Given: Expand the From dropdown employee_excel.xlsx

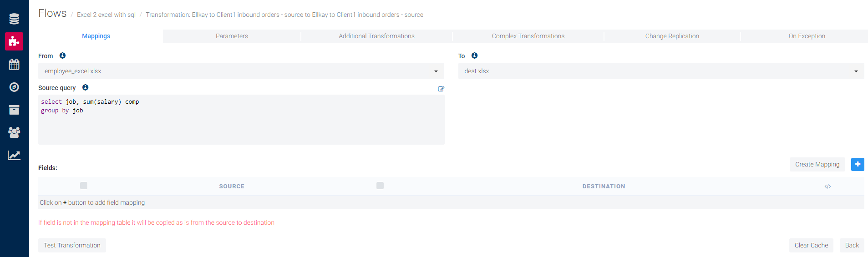Looking at the screenshot, I should [241, 71].
